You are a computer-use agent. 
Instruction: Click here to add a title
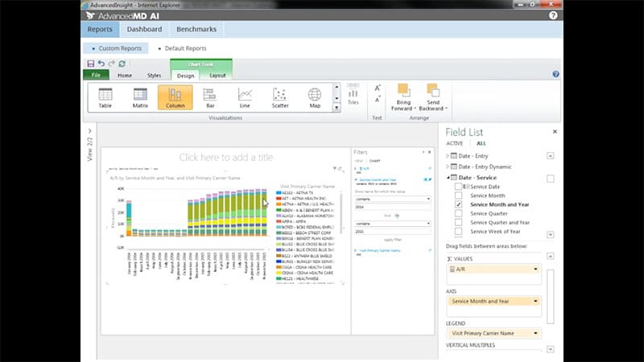(226, 157)
